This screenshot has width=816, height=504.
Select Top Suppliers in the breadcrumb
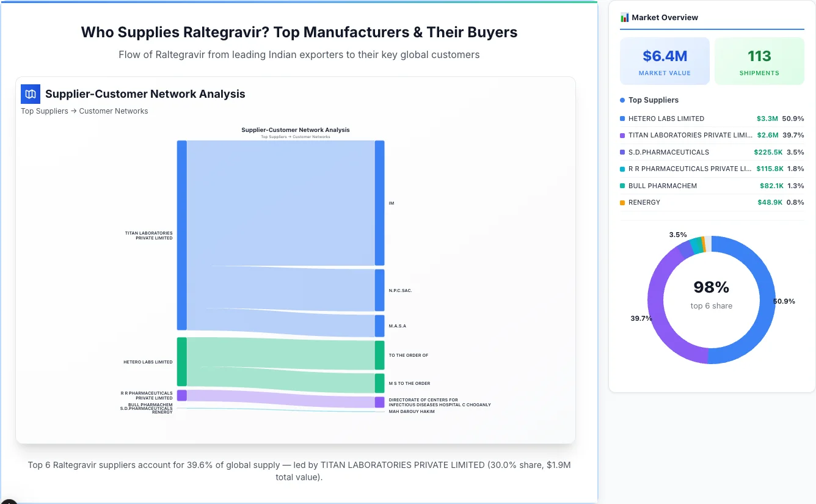tap(45, 111)
